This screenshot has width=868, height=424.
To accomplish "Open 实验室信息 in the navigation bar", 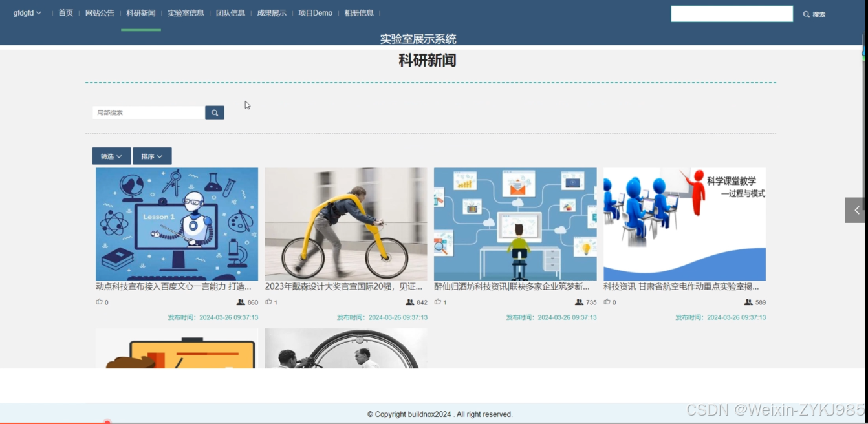I will click(x=186, y=13).
